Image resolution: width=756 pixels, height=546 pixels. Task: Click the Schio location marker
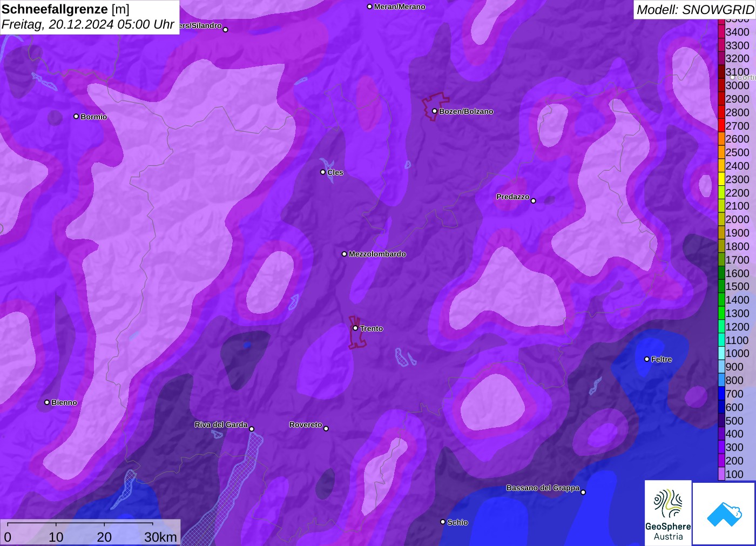[443, 522]
